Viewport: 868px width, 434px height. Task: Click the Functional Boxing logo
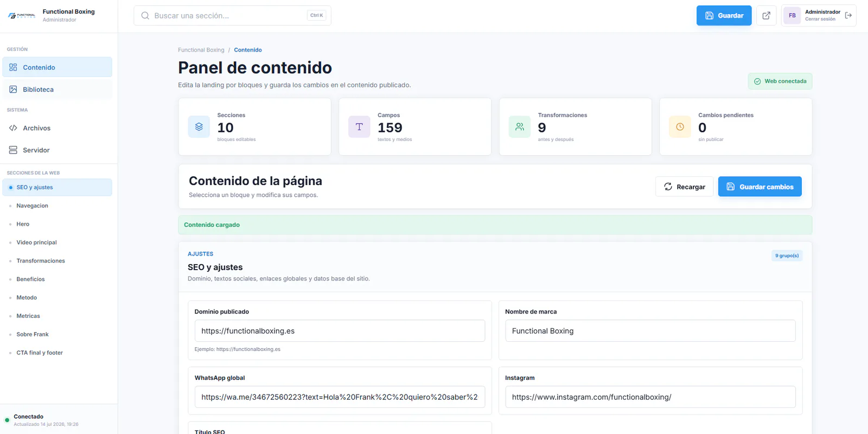pos(22,16)
